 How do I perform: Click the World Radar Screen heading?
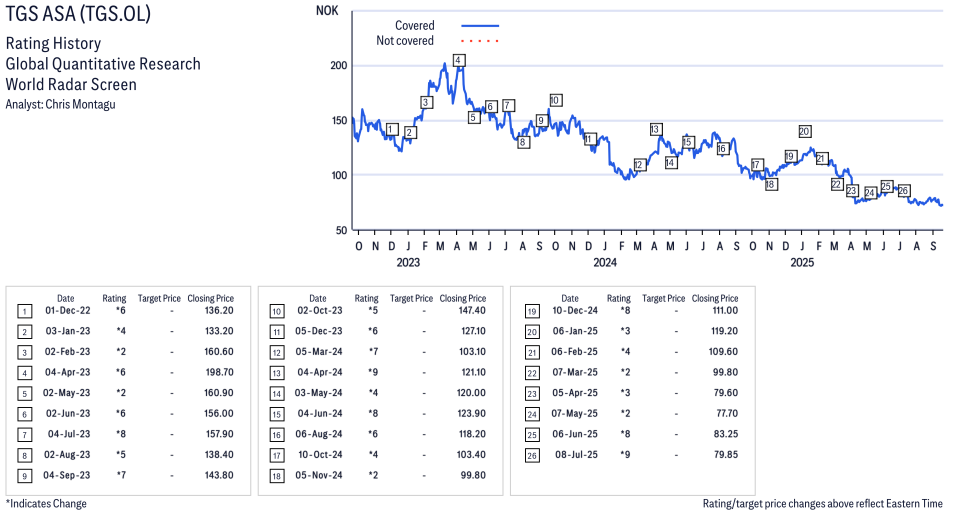[x=73, y=84]
